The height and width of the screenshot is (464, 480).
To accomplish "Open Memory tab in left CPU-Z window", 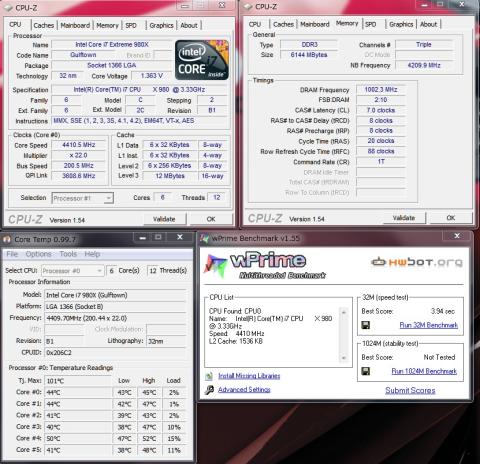I will click(x=107, y=25).
